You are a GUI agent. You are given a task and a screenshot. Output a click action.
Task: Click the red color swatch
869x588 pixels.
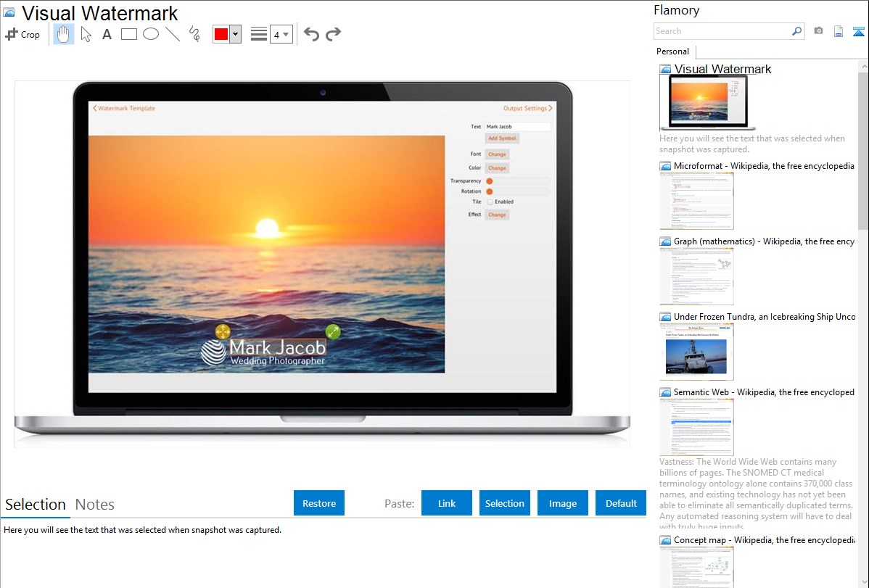(221, 34)
